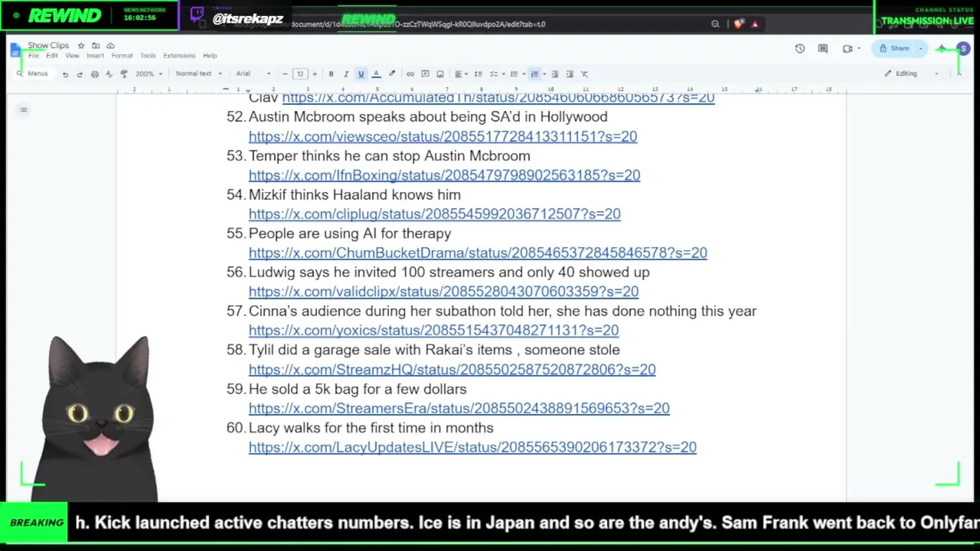Click the Show Clips document title
Image resolution: width=980 pixels, height=551 pixels.
point(48,46)
